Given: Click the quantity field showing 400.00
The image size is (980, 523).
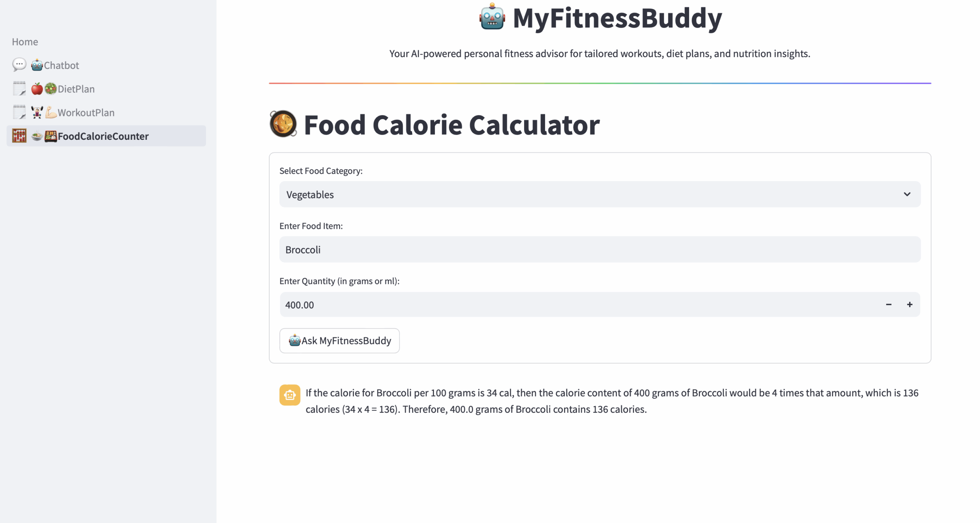Looking at the screenshot, I should pyautogui.click(x=578, y=304).
